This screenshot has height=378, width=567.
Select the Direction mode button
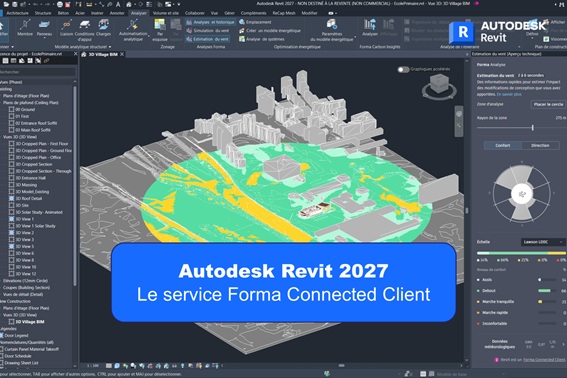(x=540, y=145)
